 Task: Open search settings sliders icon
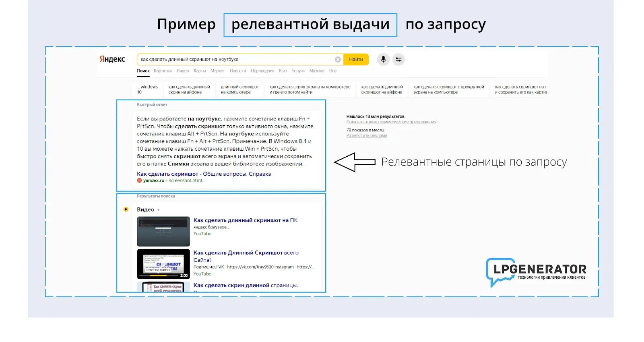coord(398,59)
